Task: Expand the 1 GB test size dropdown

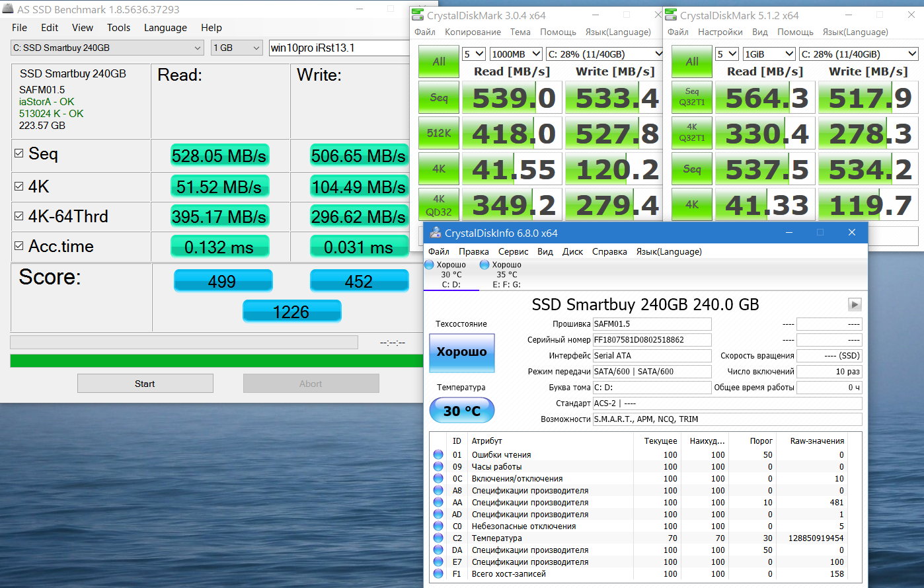Action: 237,48
